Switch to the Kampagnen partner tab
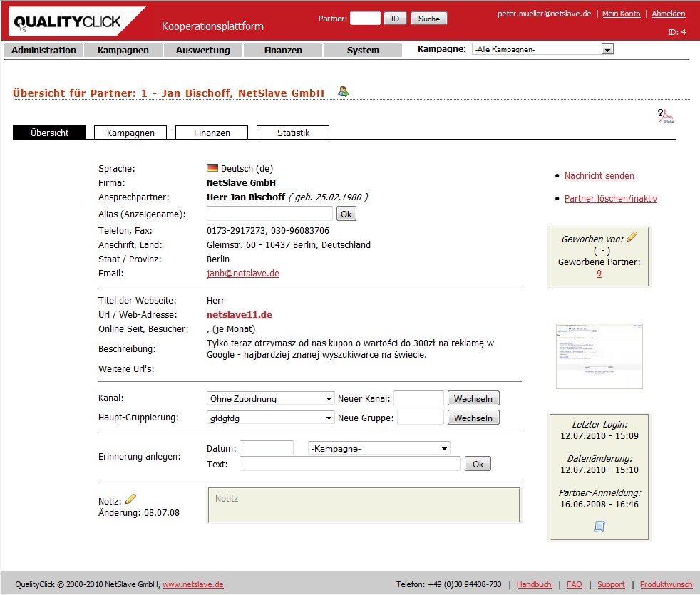 pyautogui.click(x=130, y=133)
